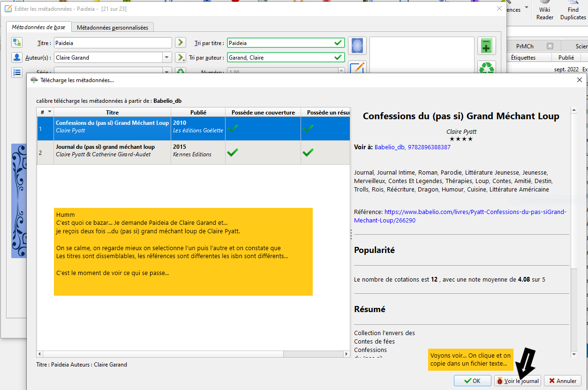This screenshot has height=390, width=588.
Task: Sort results by Publié column header
Action: pos(198,112)
